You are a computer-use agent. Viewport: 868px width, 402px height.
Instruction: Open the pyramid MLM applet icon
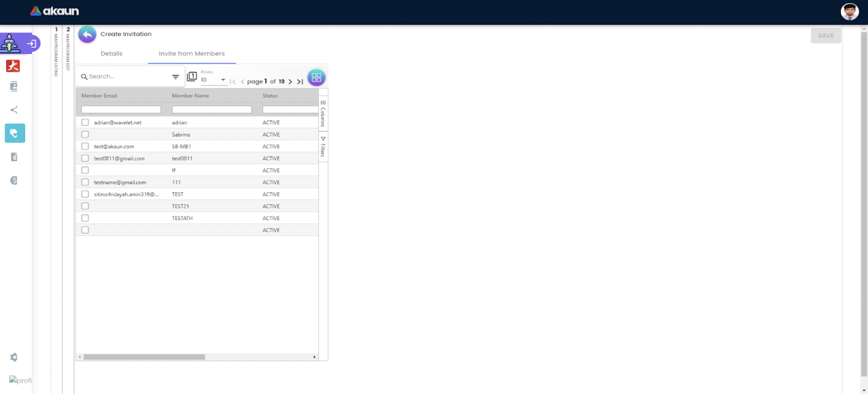10,43
